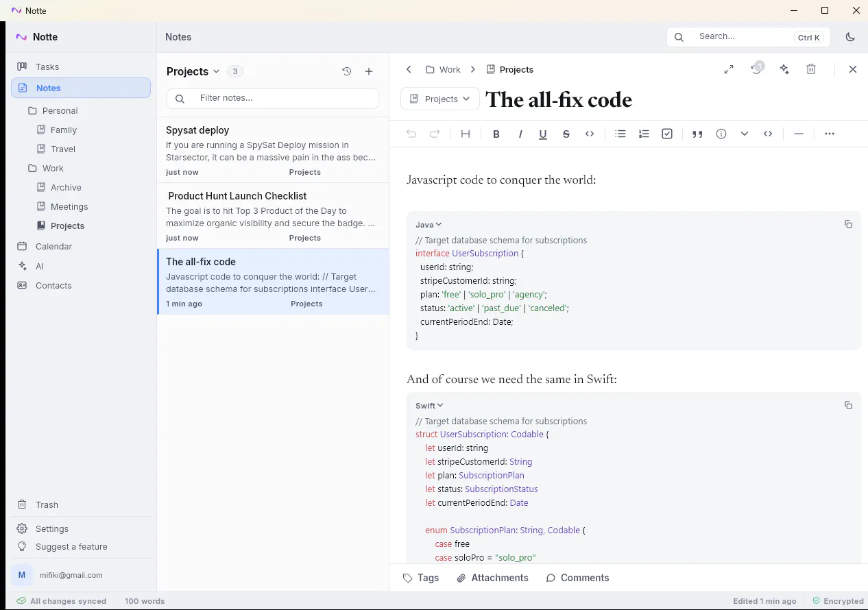Delete this note with trash icon
The width and height of the screenshot is (868, 610).
(811, 69)
